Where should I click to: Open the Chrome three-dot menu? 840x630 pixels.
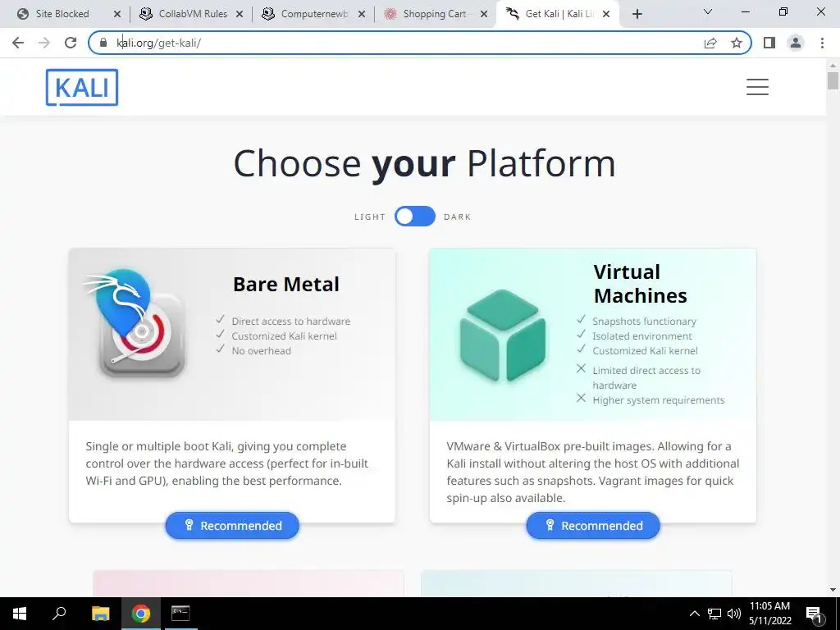[x=822, y=43]
